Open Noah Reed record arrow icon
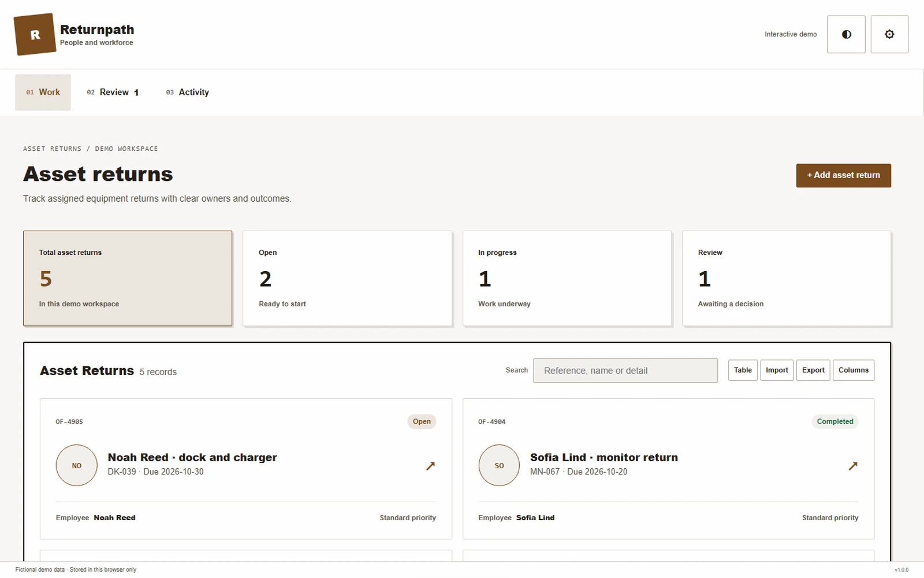This screenshot has height=578, width=924. click(x=430, y=466)
